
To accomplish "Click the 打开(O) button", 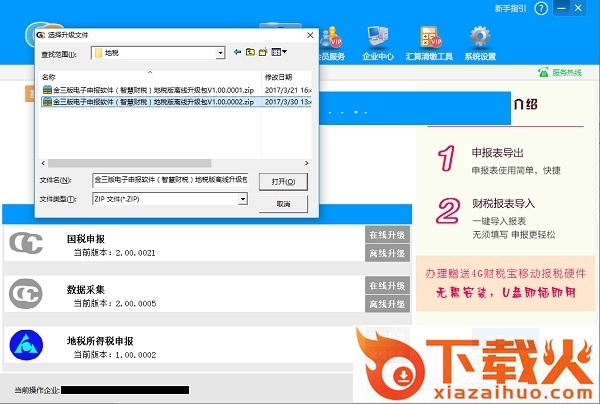I will pos(283,182).
